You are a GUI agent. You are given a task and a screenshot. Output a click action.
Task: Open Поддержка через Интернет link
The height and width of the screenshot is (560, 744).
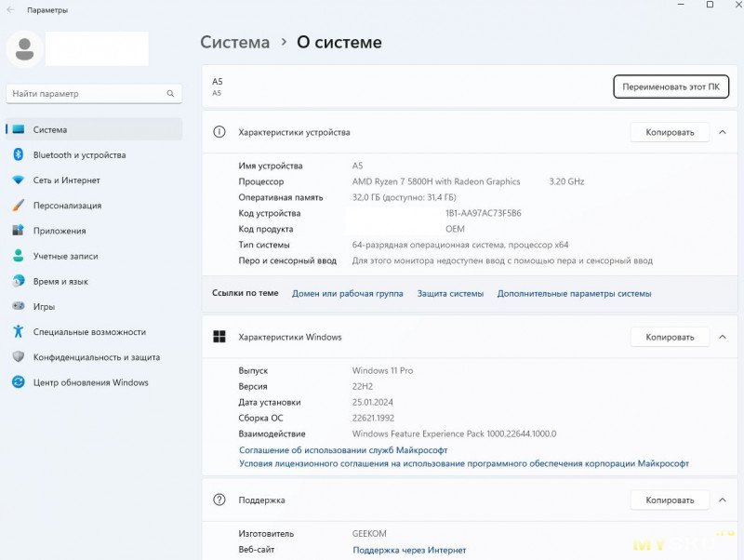[409, 550]
